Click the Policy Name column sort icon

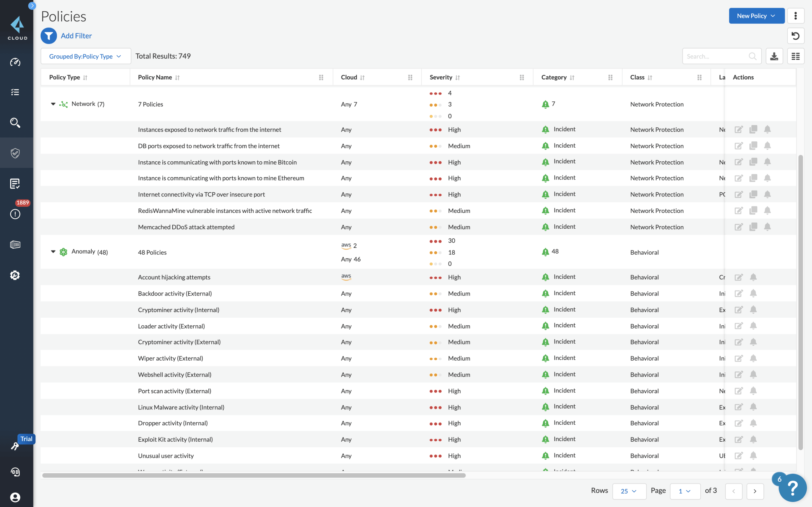coord(178,77)
